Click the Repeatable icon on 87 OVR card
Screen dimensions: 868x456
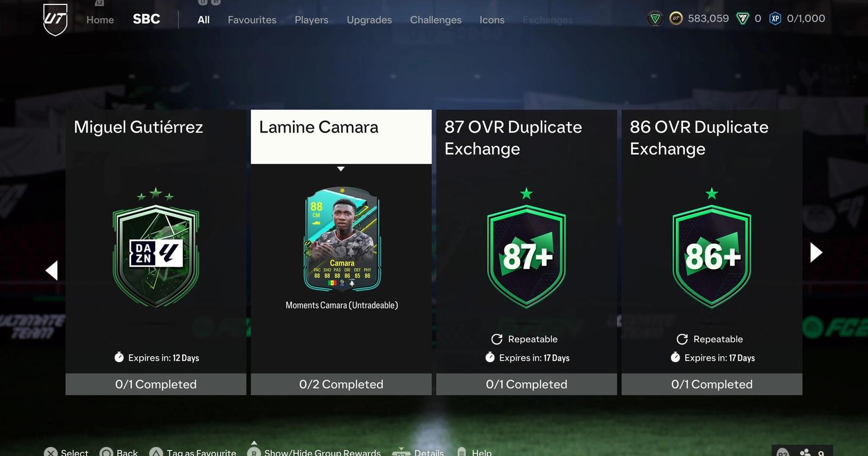pyautogui.click(x=496, y=339)
